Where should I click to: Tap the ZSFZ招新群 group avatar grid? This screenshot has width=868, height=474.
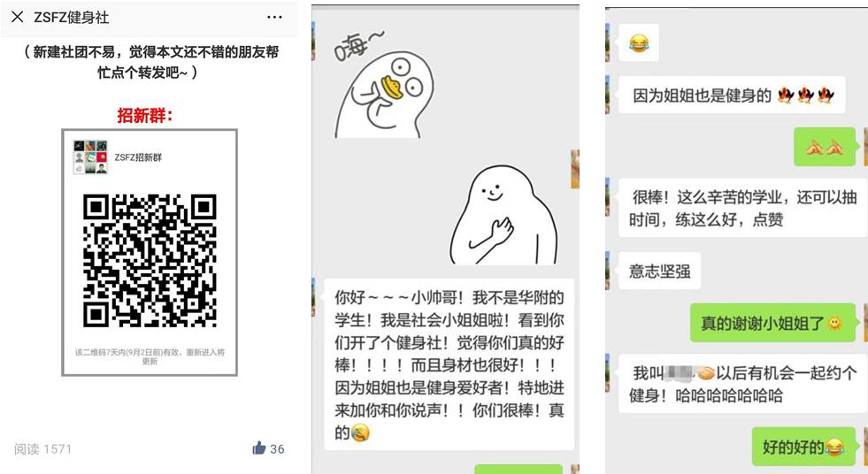coord(90,157)
